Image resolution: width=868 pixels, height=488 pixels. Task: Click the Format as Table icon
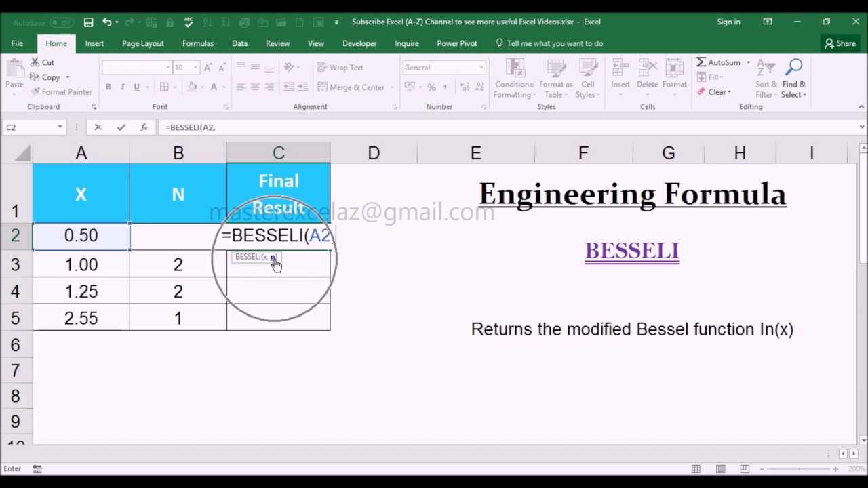click(x=556, y=69)
